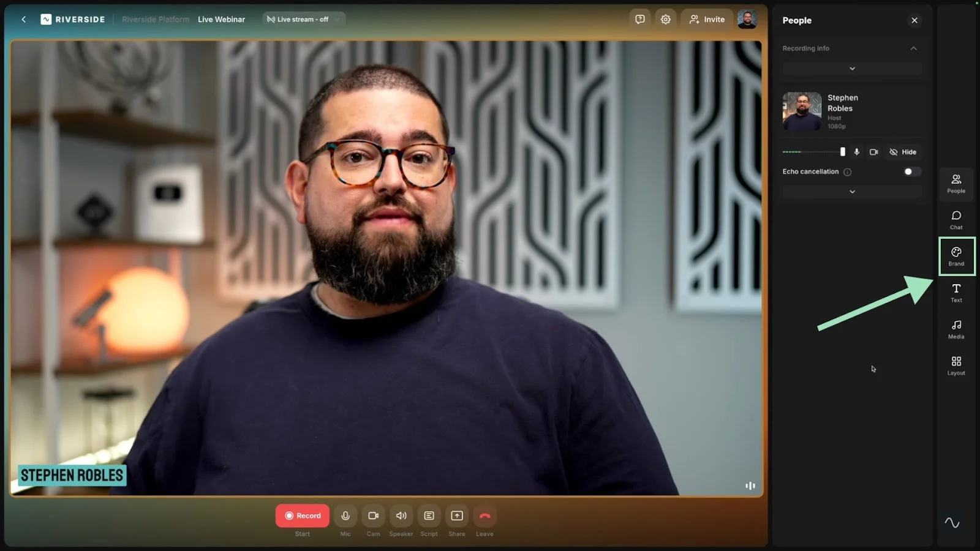Switch to the Live Webinar tab
The height and width of the screenshot is (551, 980).
click(221, 19)
